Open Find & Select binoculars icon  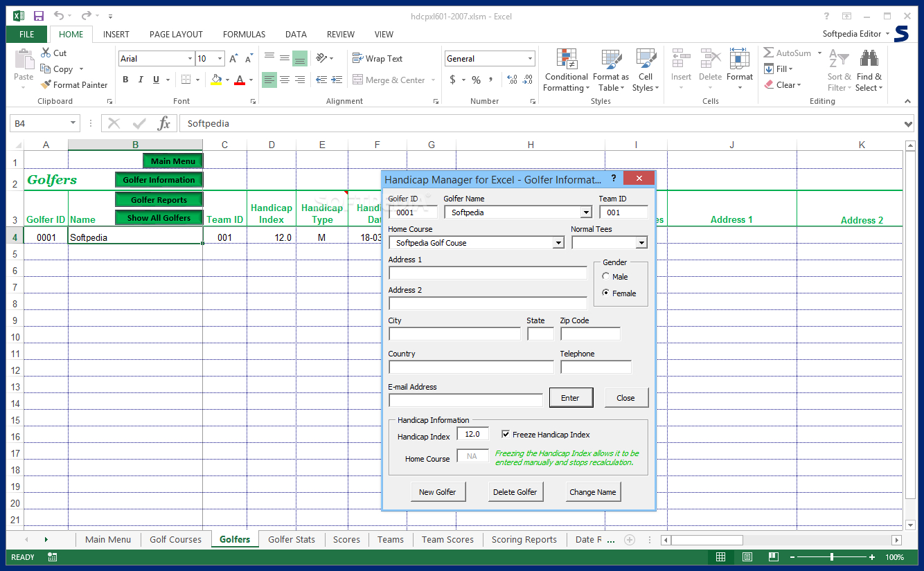pyautogui.click(x=869, y=60)
